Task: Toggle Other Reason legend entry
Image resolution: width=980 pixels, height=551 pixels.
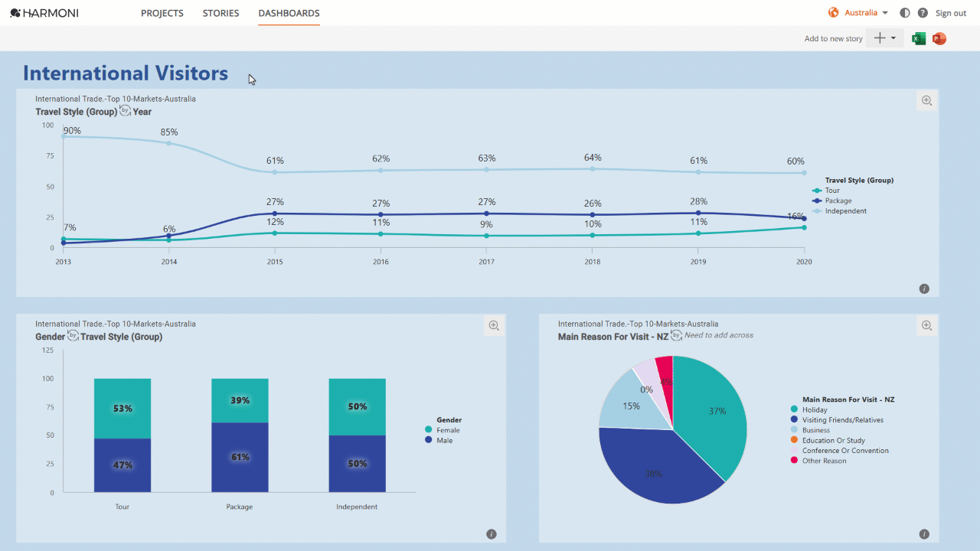Action: (x=818, y=461)
